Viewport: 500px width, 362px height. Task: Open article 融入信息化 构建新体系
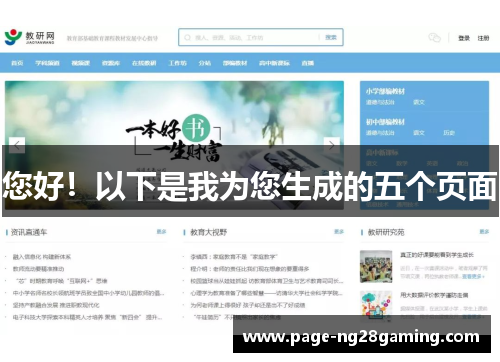click(42, 257)
